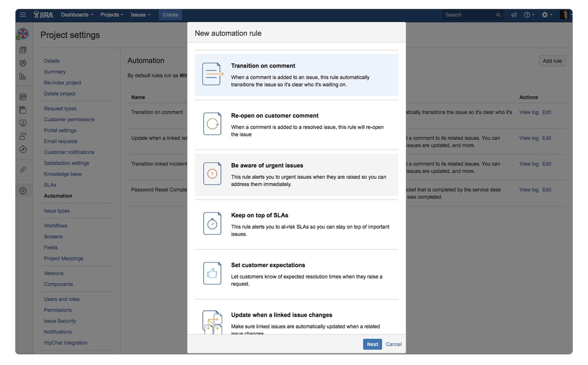Select the Re-open on customer comment icon

pos(212,124)
